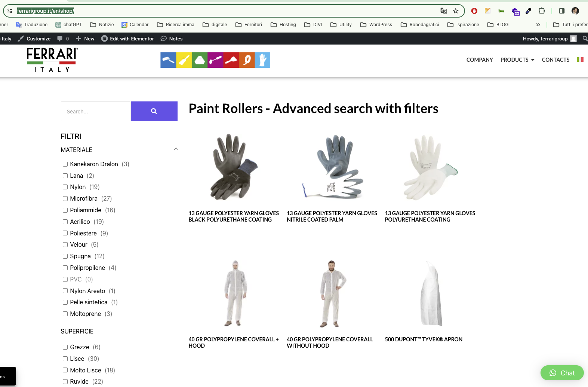Enable the Poliammide material filter
Viewport: 588px width, 387px height.
pos(65,210)
